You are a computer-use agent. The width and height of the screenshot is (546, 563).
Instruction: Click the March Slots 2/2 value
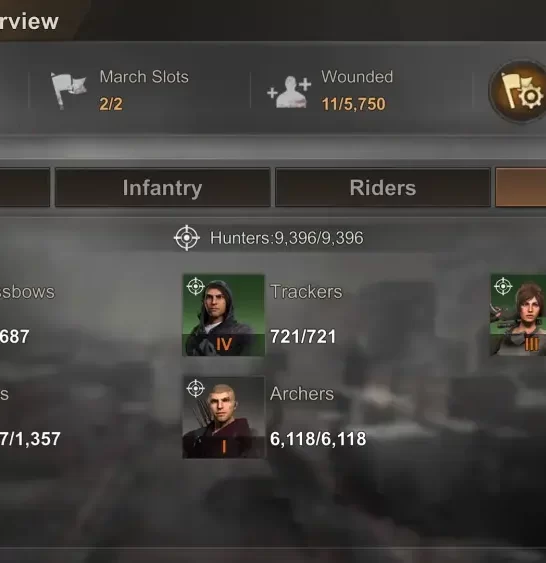click(111, 104)
